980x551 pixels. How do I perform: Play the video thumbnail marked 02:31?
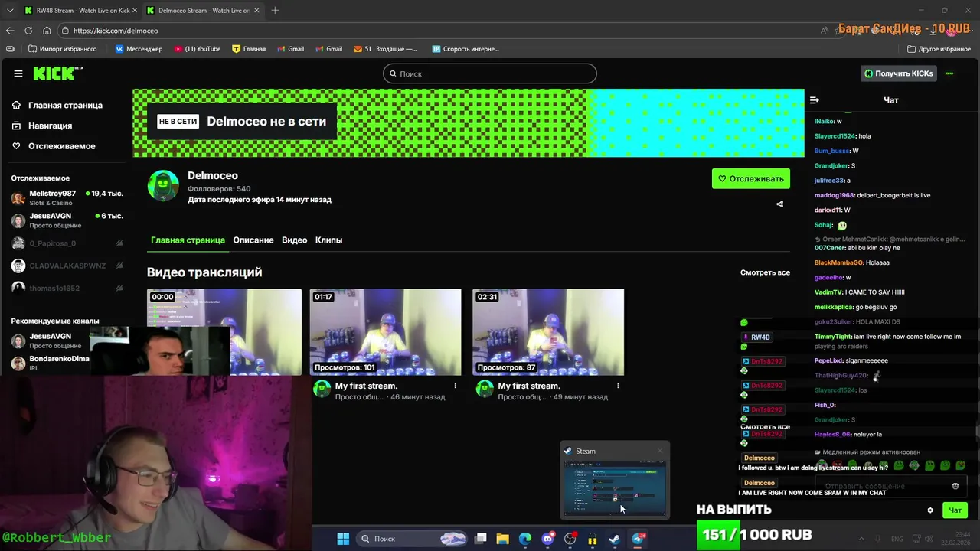pyautogui.click(x=548, y=332)
